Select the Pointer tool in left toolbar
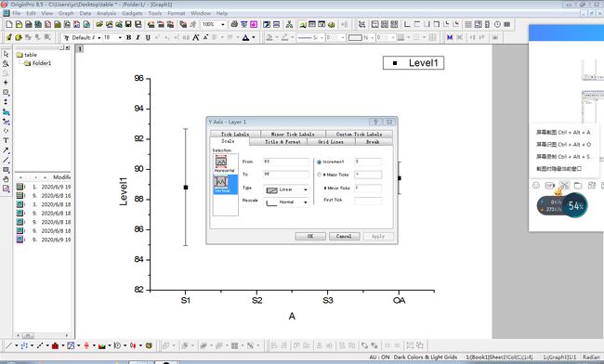The width and height of the screenshot is (604, 364). pyautogui.click(x=6, y=54)
